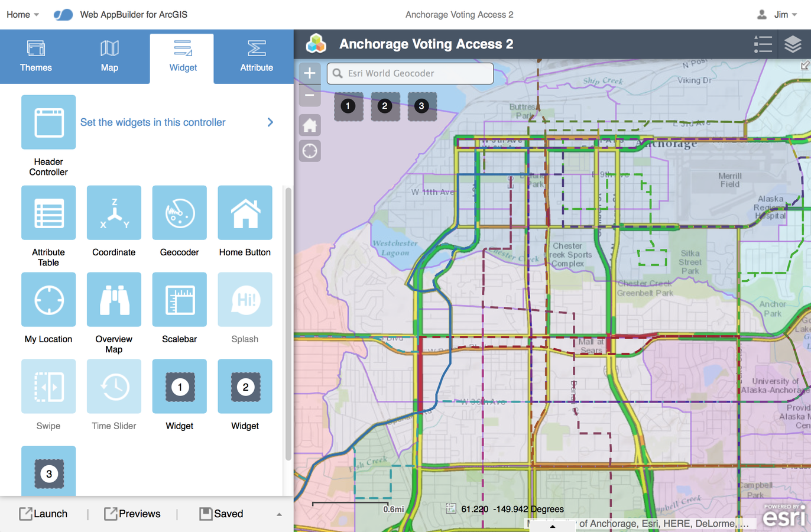
Task: Switch to the Map tab
Action: (109, 57)
